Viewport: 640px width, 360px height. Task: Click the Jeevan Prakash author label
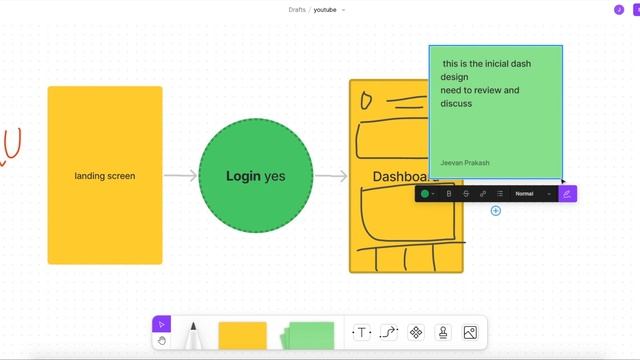click(x=464, y=163)
